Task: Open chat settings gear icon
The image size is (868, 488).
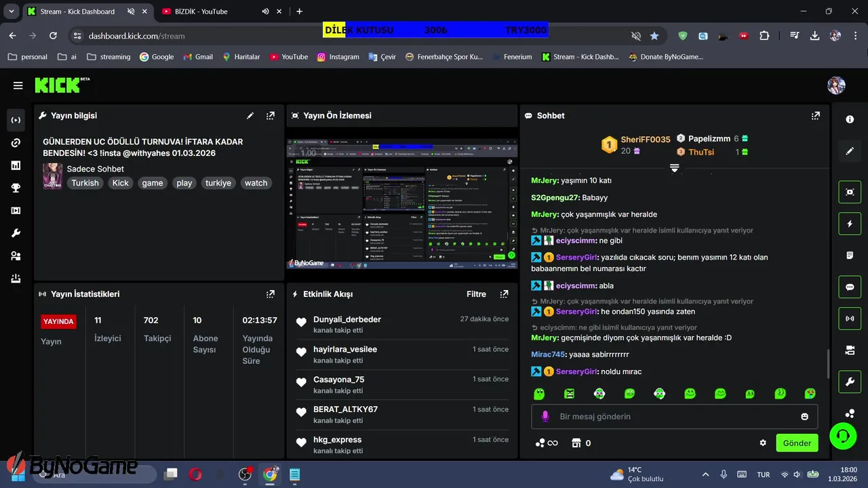Action: (x=763, y=443)
